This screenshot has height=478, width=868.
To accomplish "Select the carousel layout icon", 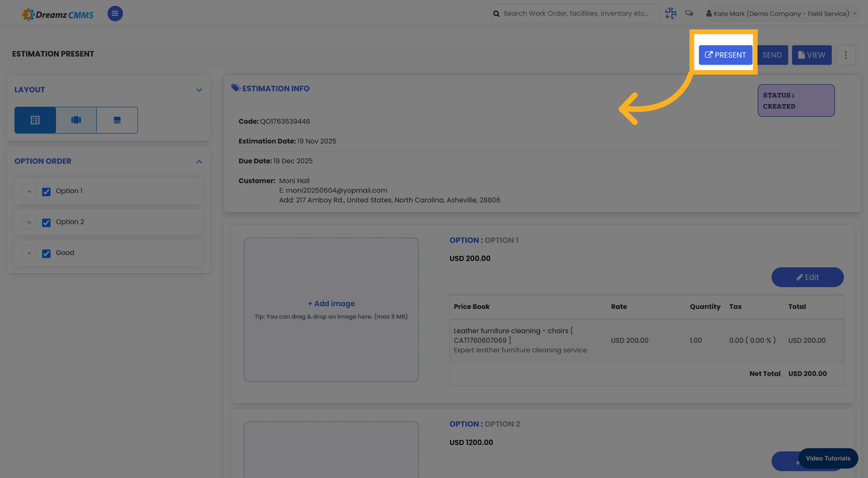I will pyautogui.click(x=76, y=120).
